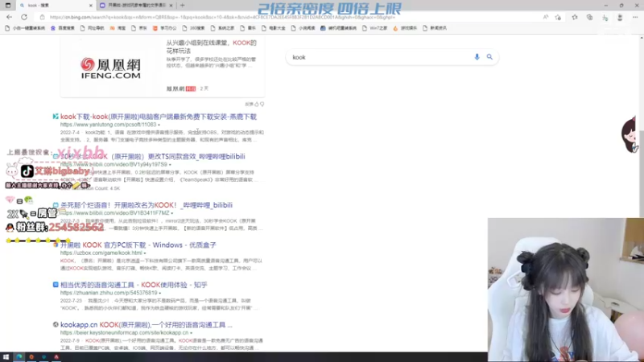Open the 新闻资讯 bookmark
Viewport: 644px width, 362px height.
click(435, 28)
